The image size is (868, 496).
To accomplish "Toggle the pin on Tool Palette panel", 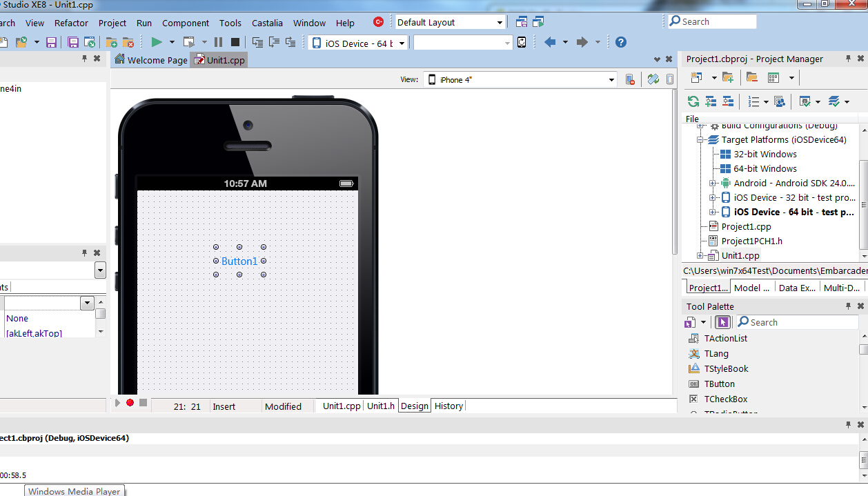I will [x=849, y=306].
